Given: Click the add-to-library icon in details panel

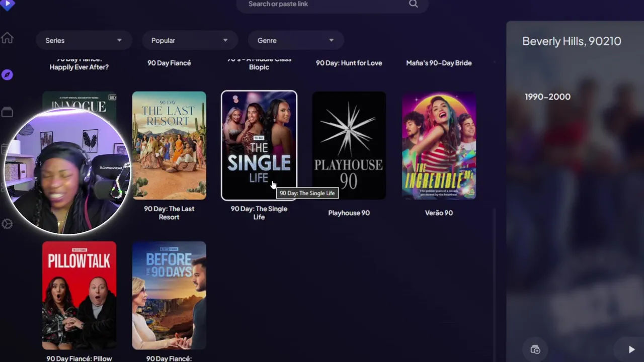Looking at the screenshot, I should 535,349.
